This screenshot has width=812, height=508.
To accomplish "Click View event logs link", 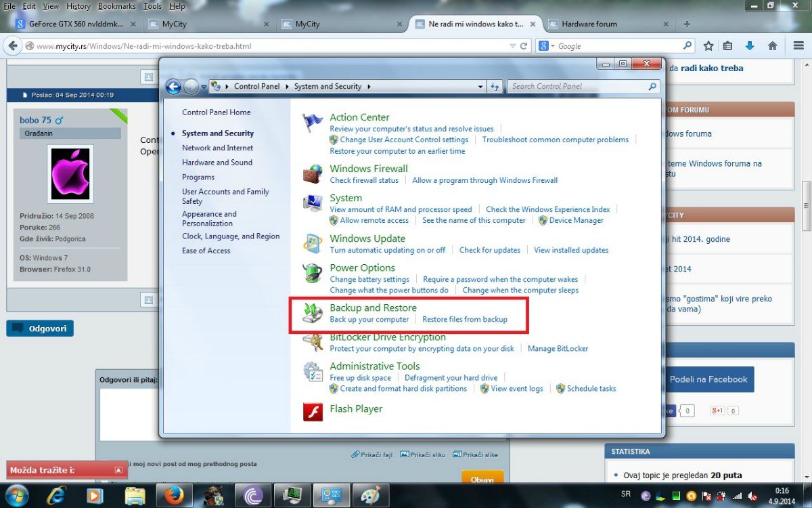I will (x=517, y=389).
